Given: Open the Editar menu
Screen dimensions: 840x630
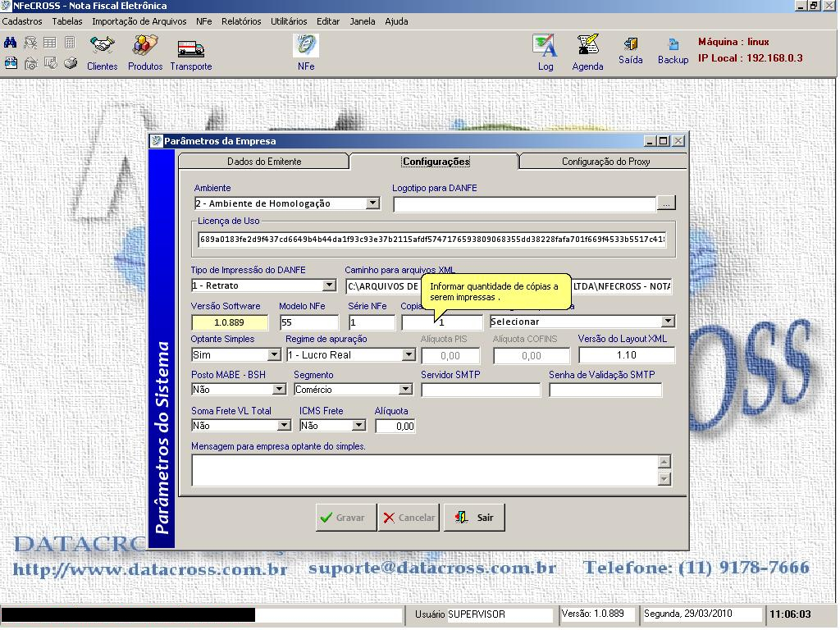Looking at the screenshot, I should 328,21.
